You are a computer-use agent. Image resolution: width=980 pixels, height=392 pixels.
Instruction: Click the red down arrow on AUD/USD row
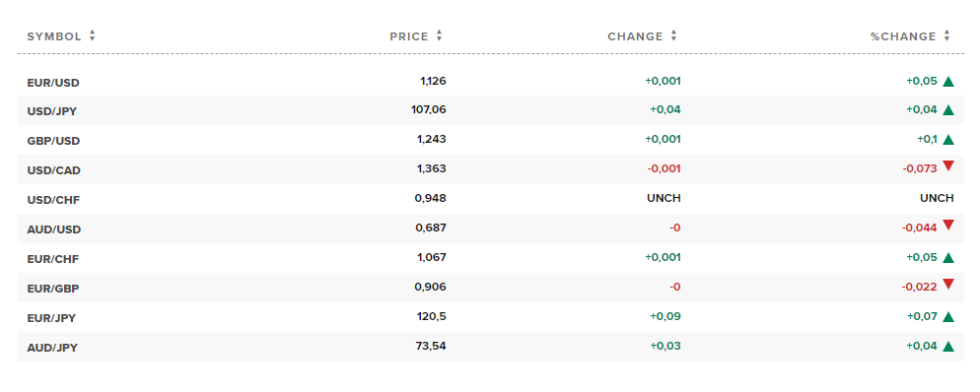948,226
